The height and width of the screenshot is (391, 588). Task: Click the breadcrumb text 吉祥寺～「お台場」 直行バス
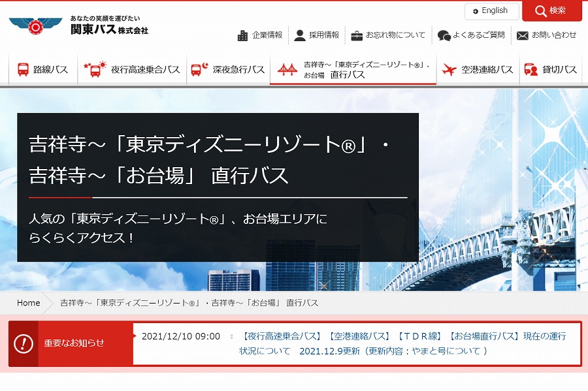pos(265,303)
